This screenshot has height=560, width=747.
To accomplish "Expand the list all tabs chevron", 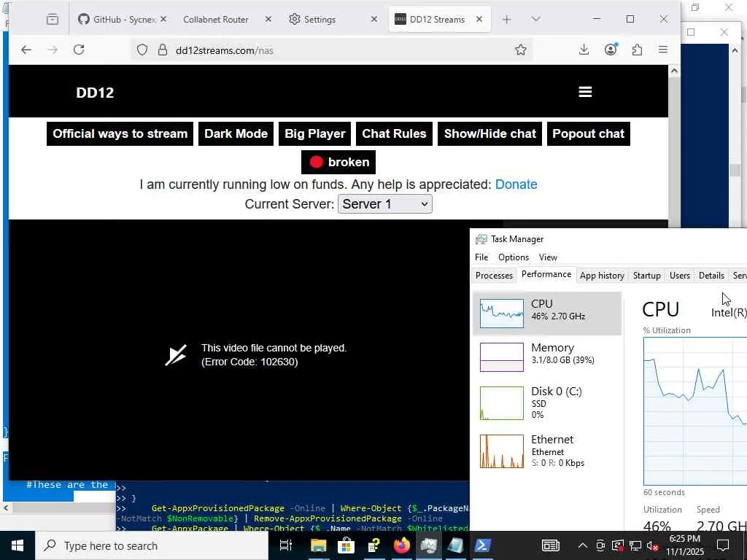I will pos(536,19).
